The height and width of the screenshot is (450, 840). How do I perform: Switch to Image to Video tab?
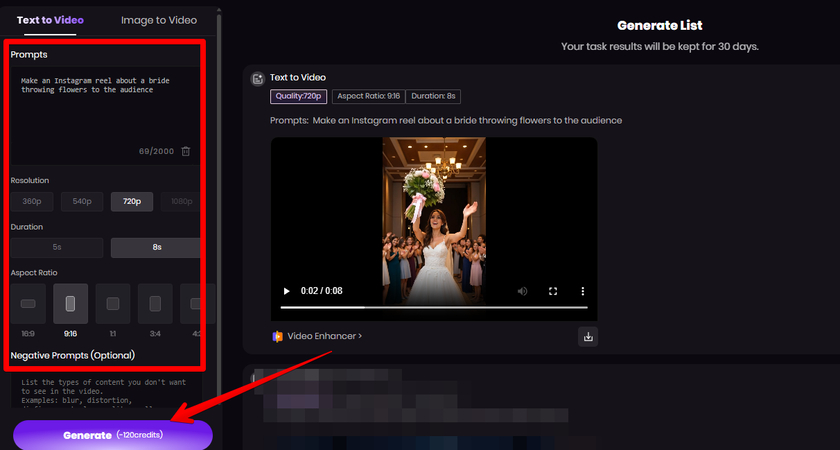(159, 20)
